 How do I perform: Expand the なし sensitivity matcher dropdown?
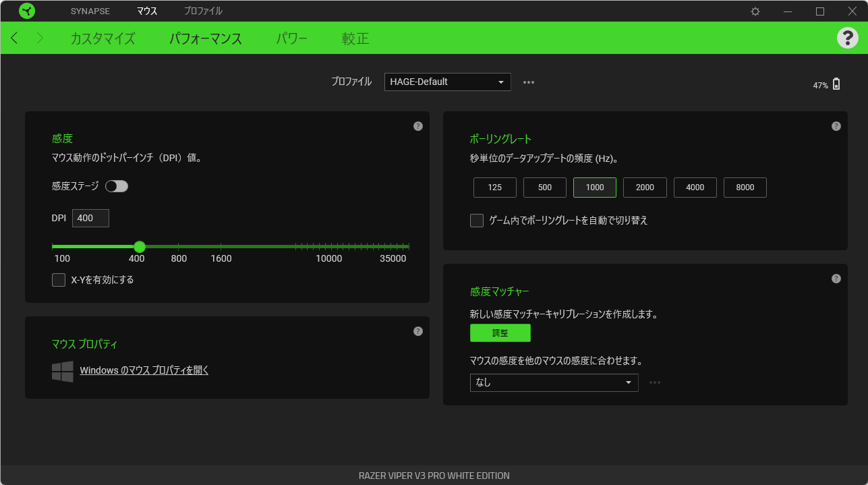click(x=554, y=382)
